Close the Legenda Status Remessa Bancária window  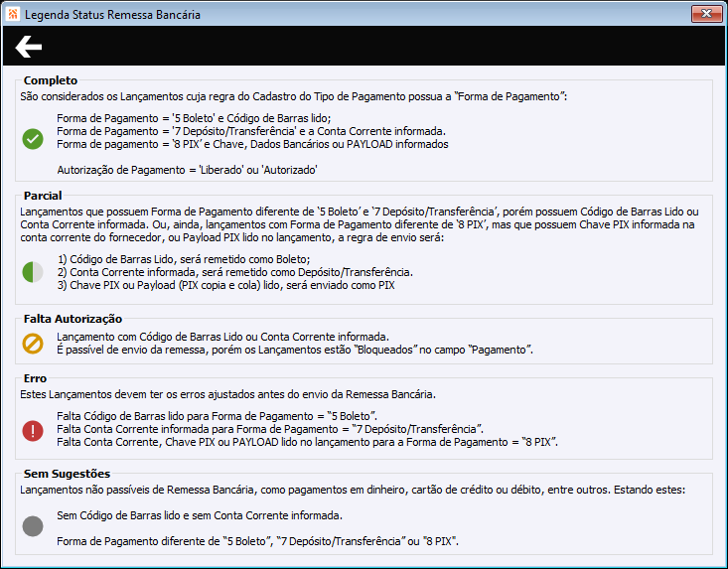pos(706,14)
